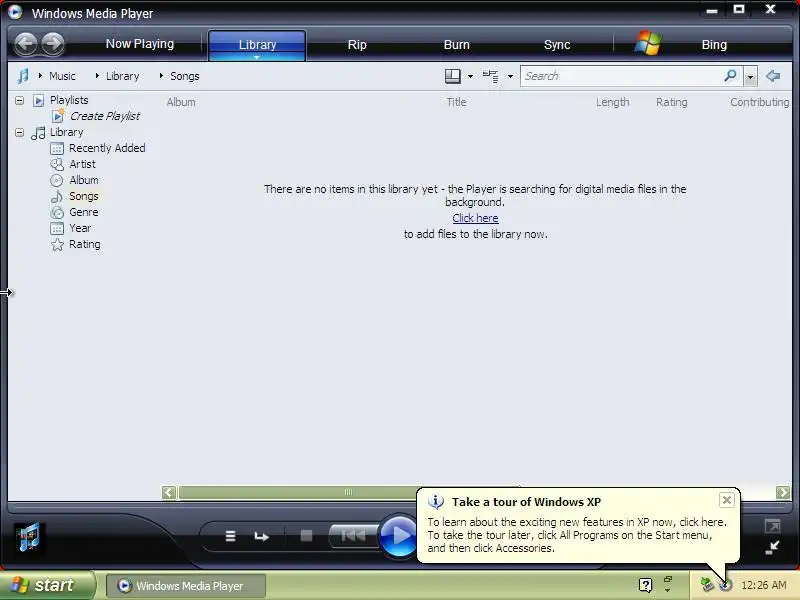Click the view full screen icon

[x=772, y=526]
